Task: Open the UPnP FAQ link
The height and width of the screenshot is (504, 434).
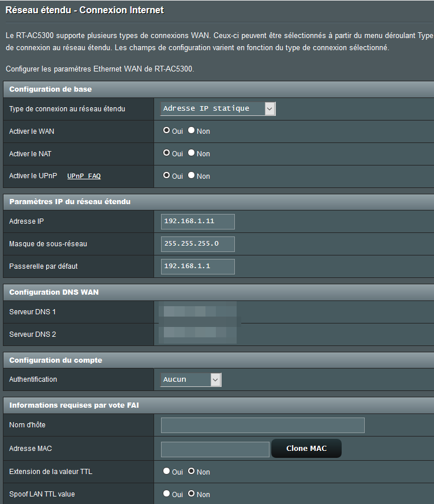Action: (x=84, y=176)
